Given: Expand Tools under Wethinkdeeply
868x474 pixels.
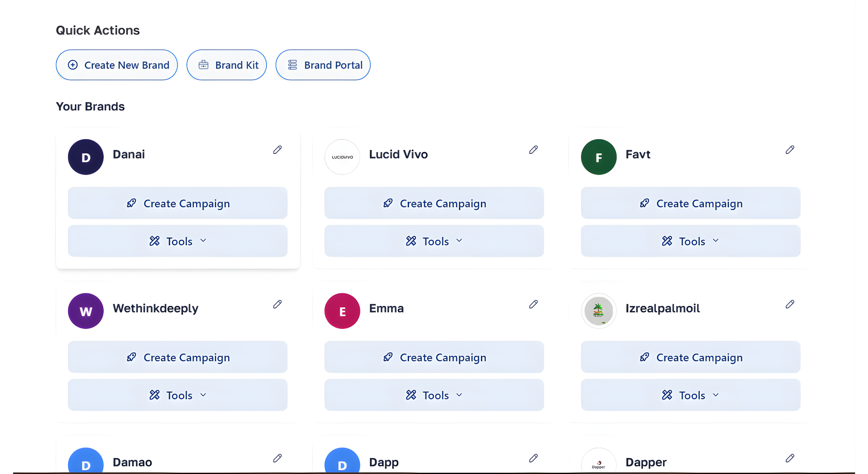Looking at the screenshot, I should pyautogui.click(x=177, y=395).
